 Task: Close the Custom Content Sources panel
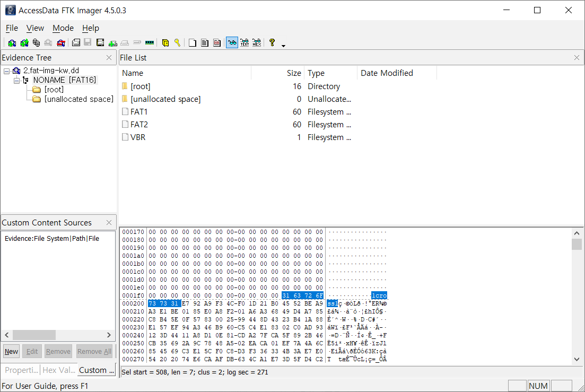[x=109, y=222]
